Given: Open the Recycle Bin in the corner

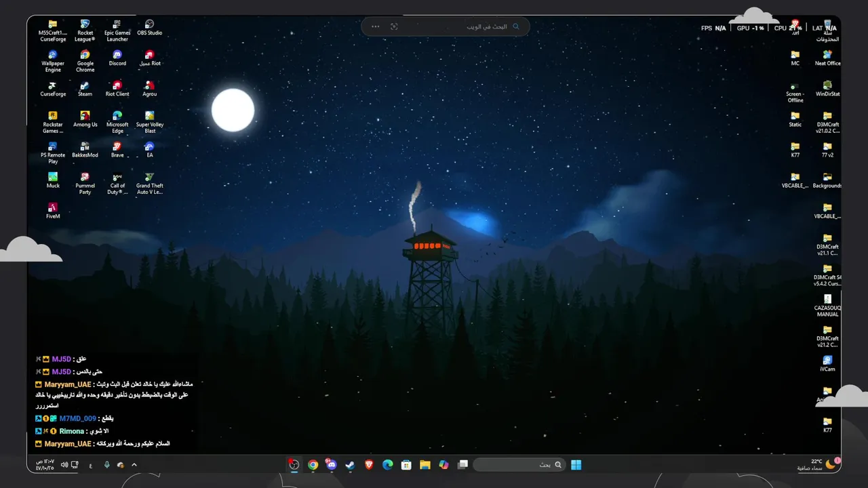Looking at the screenshot, I should (x=827, y=30).
